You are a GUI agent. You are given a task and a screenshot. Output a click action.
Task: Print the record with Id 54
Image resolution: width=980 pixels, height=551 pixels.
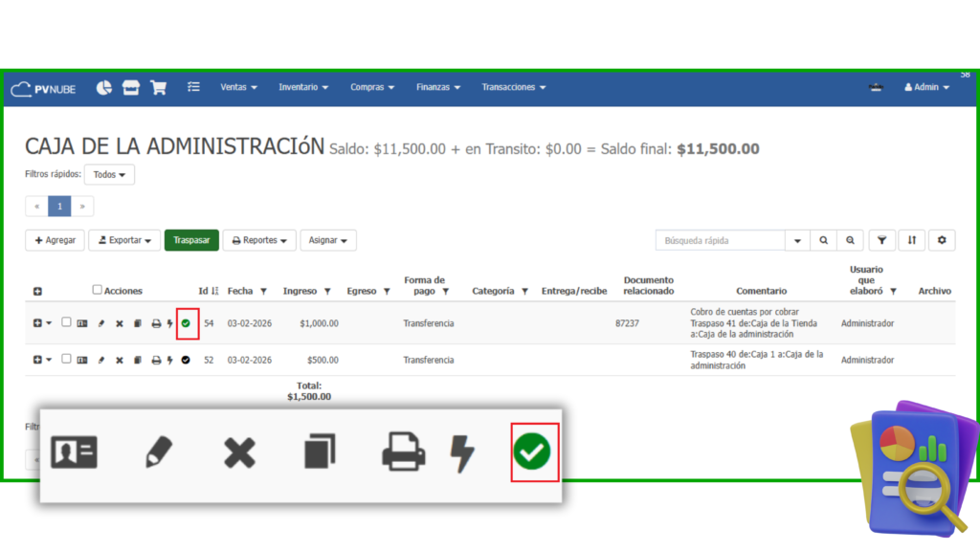156,323
